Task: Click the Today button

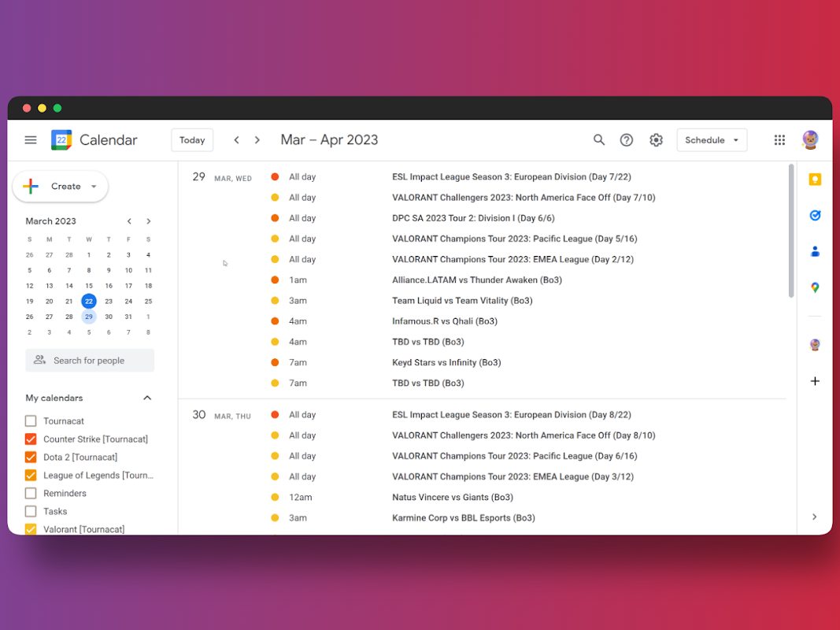Action: tap(192, 140)
